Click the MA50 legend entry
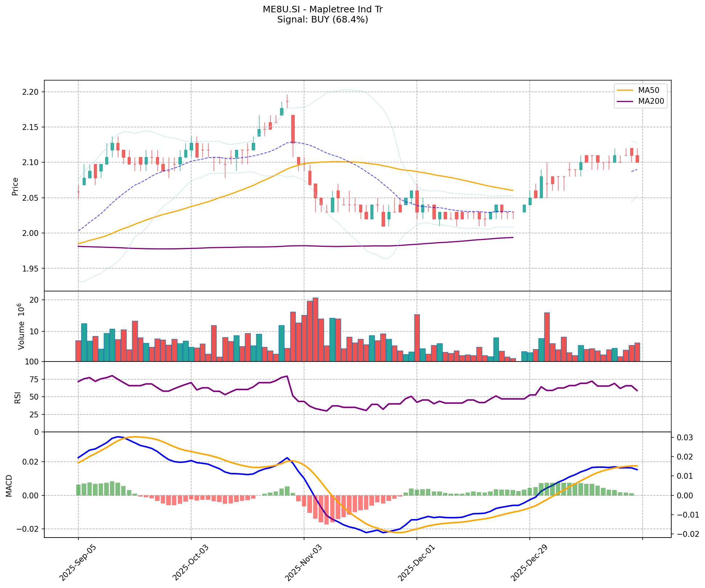This screenshot has height=588, width=705. (648, 90)
